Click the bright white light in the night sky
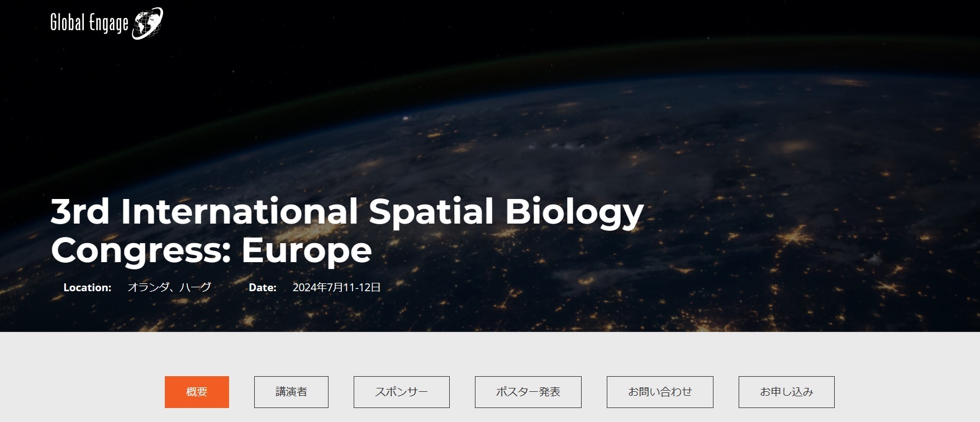 pos(406,118)
